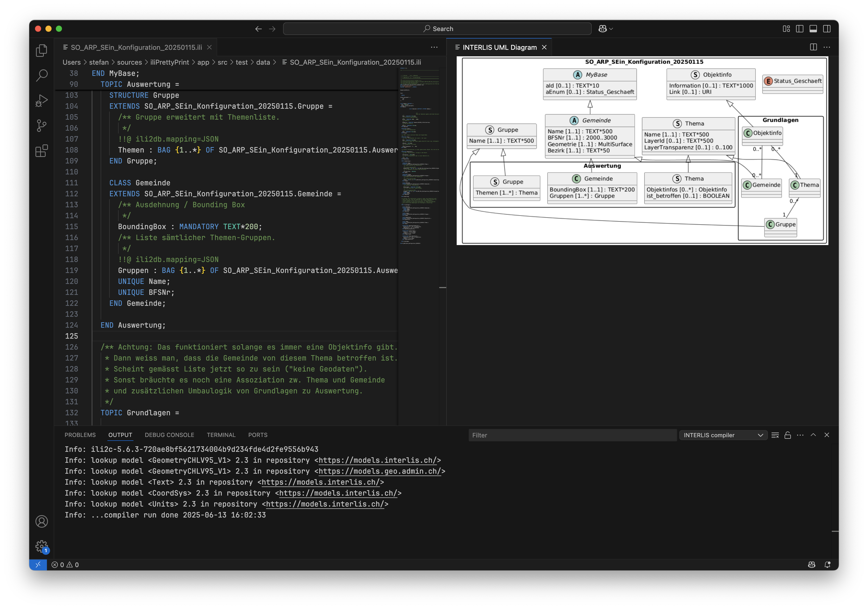Open more actions for UML diagram editor group
868x609 pixels.
click(827, 47)
